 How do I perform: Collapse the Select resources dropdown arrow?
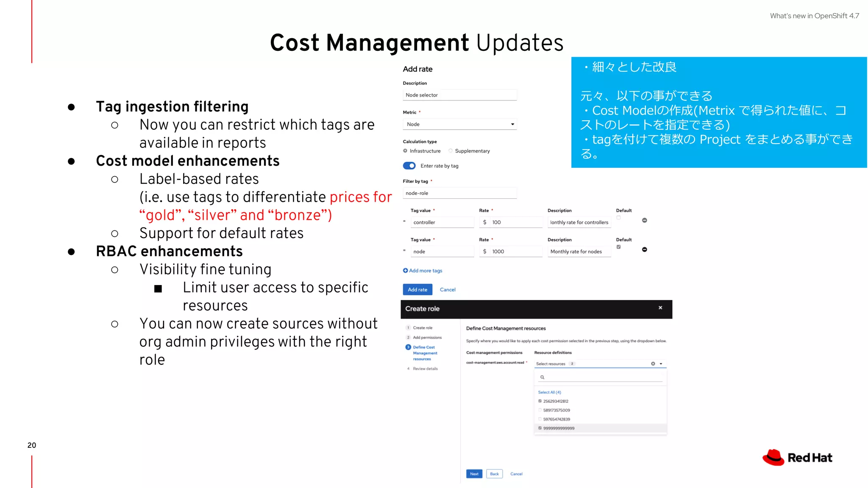click(661, 364)
